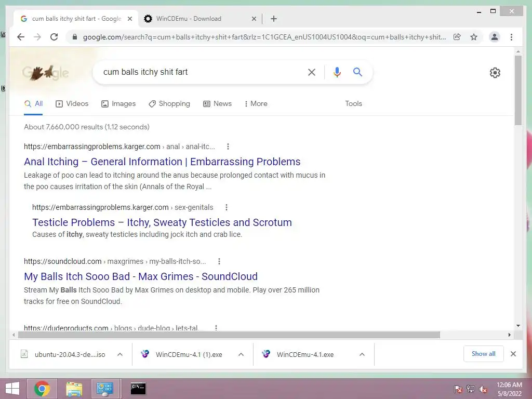Screen dimensions: 532x399
Task: Expand options for WinCDEmu-4.1 (1).exe download
Action: click(x=241, y=354)
